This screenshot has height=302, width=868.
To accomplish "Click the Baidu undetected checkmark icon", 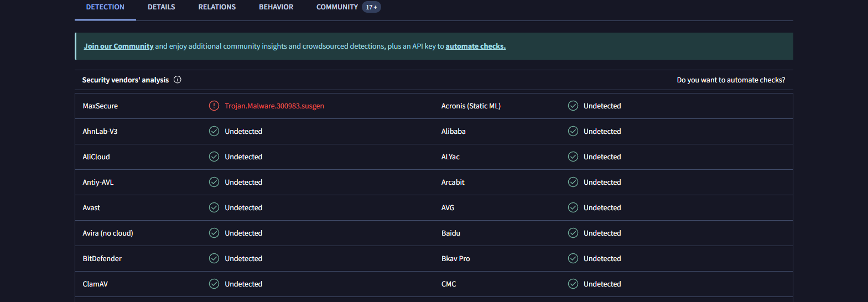I will pyautogui.click(x=573, y=233).
